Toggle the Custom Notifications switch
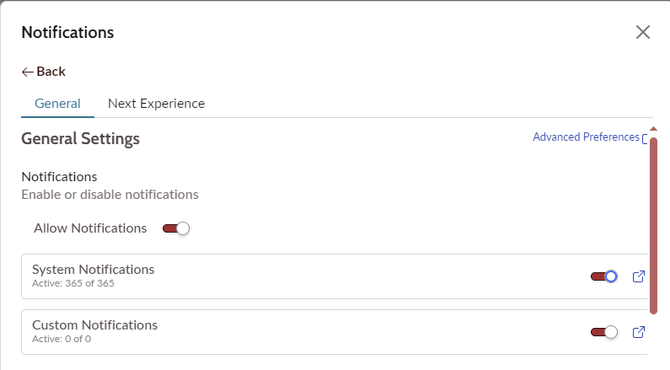 click(x=604, y=332)
